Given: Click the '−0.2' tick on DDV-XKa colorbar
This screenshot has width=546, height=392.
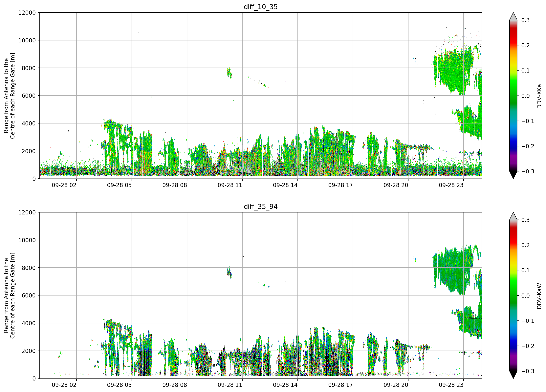Looking at the screenshot, I should coord(528,146).
